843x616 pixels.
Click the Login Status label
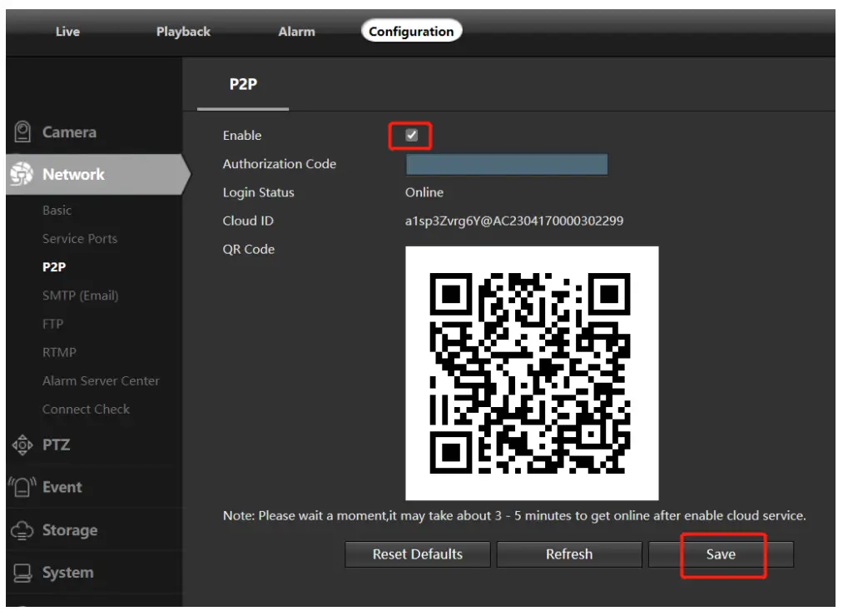pos(259,192)
